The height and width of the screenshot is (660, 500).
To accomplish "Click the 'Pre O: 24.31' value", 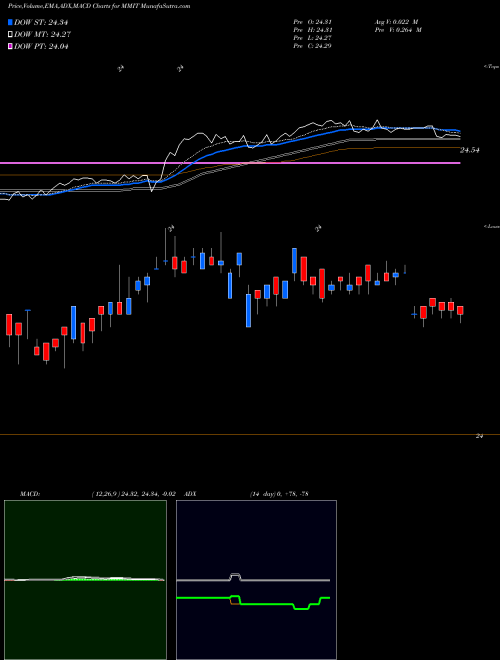I will pos(314,22).
